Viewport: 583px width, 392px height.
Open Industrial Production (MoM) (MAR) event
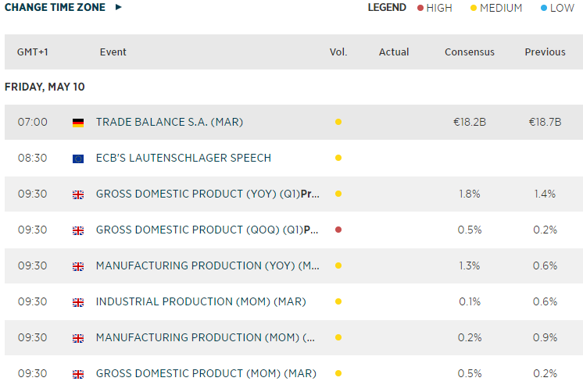tap(200, 301)
